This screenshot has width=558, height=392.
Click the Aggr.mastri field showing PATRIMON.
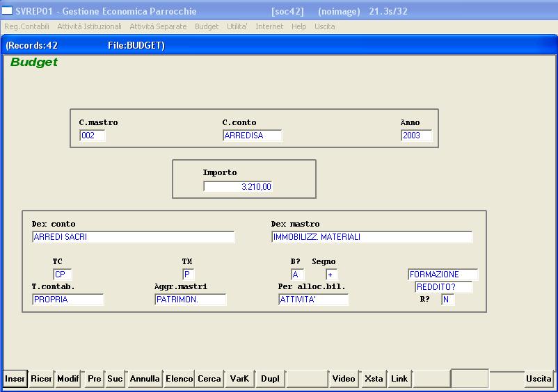coord(191,300)
